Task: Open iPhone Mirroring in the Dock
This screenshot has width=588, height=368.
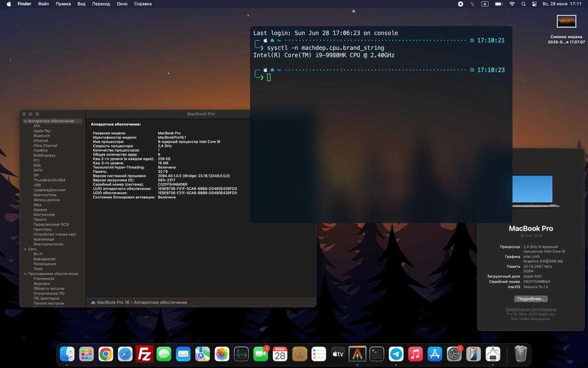Action: [473, 354]
